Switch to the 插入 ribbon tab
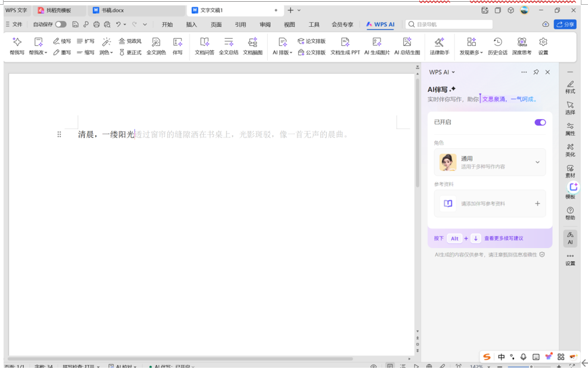The width and height of the screenshot is (588, 369). pos(191,24)
